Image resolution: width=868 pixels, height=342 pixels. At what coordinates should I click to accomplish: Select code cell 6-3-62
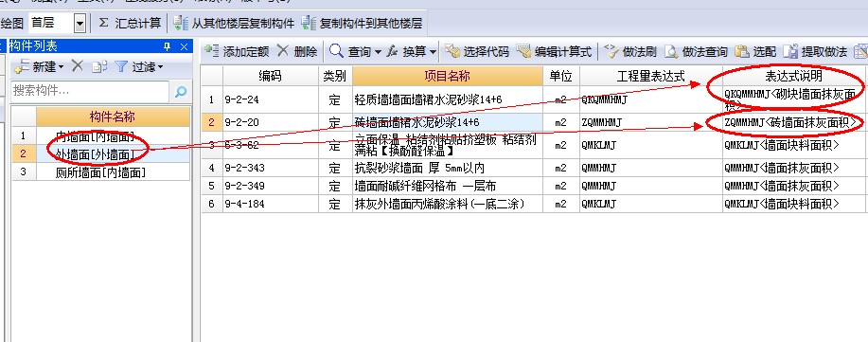(271, 146)
